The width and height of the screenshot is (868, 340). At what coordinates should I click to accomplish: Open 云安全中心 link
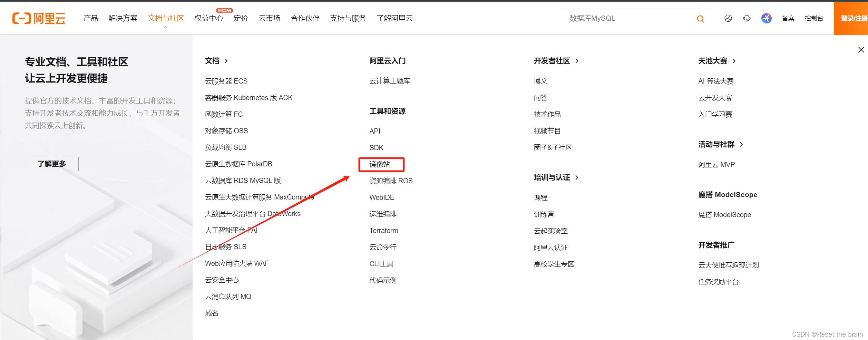click(222, 280)
